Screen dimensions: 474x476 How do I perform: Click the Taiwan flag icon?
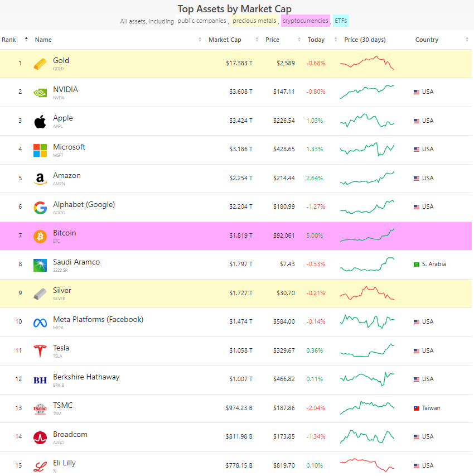417,408
